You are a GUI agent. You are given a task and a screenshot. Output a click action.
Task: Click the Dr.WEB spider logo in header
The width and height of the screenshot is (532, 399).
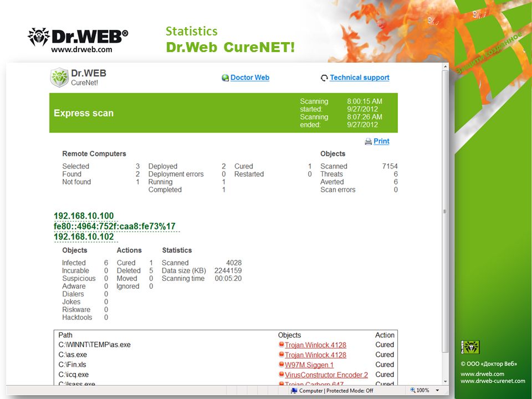39,37
